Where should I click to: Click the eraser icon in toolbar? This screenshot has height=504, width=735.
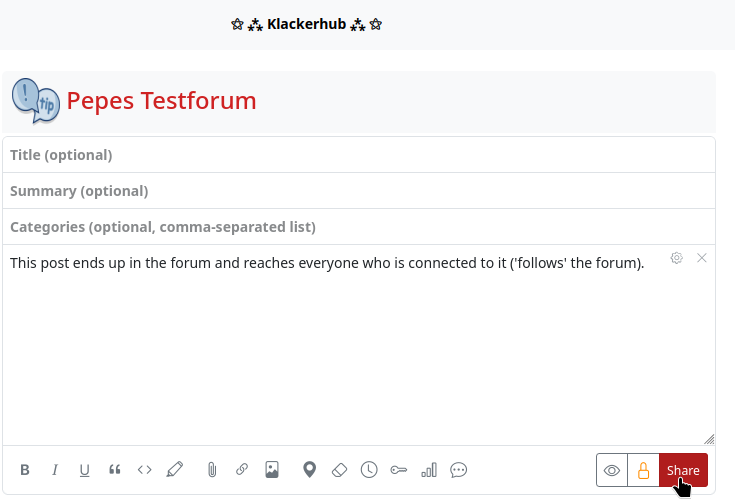(339, 470)
